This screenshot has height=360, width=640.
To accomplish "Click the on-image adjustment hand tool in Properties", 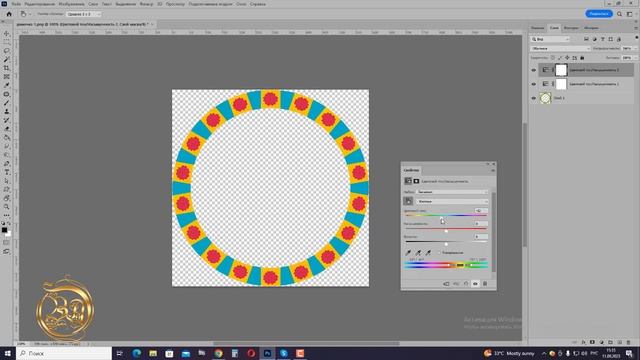I will click(x=408, y=201).
